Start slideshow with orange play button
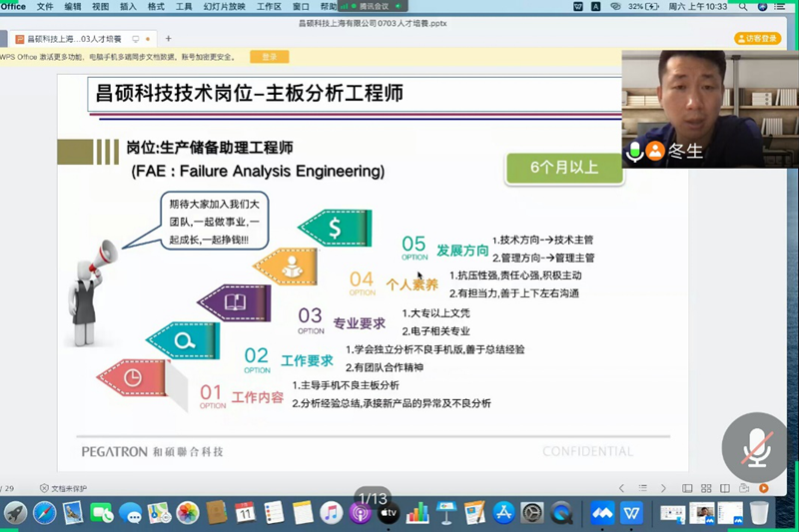 764,488
